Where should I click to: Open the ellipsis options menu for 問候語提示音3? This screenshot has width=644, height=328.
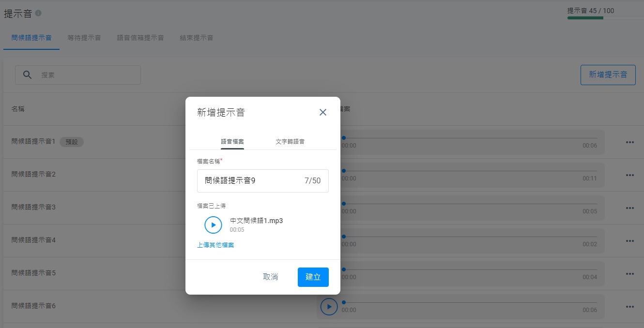pyautogui.click(x=630, y=208)
